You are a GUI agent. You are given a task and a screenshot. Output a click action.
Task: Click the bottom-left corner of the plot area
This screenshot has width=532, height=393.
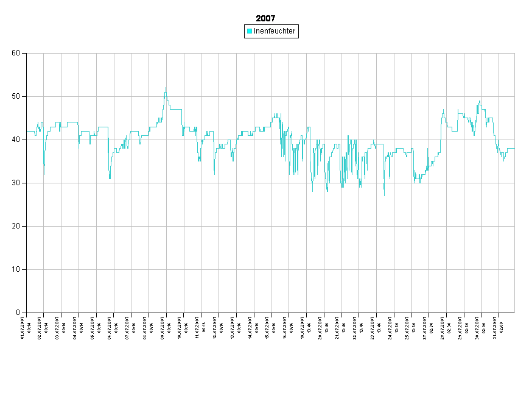pyautogui.click(x=27, y=313)
